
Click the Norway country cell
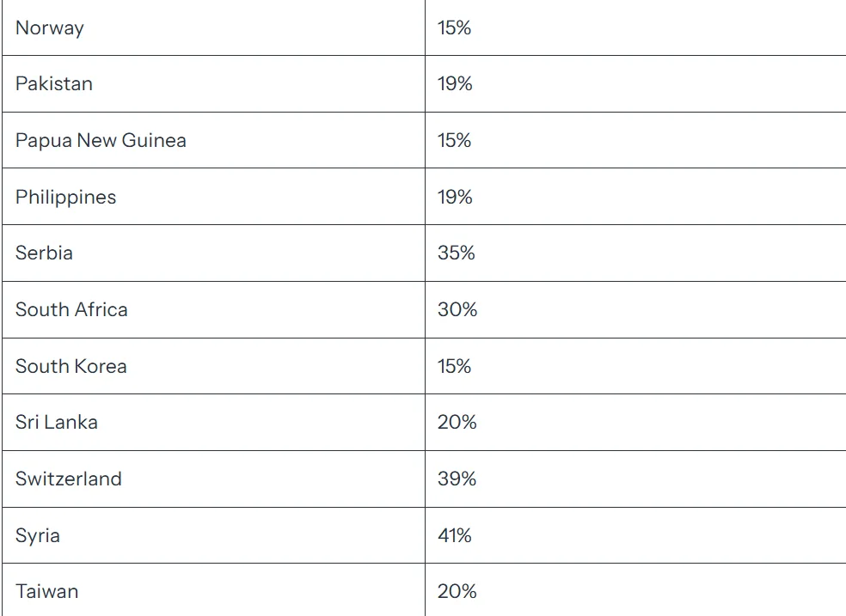tap(50, 27)
